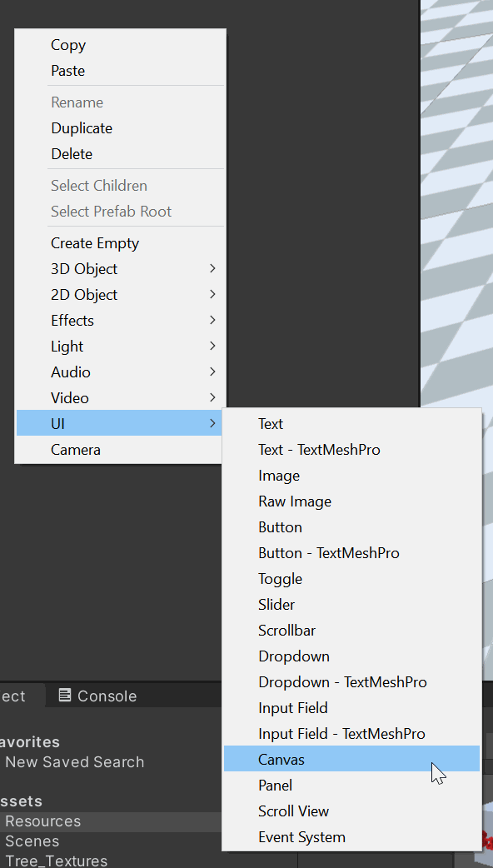Click Delete in the context menu
The height and width of the screenshot is (868, 493).
coord(120,154)
